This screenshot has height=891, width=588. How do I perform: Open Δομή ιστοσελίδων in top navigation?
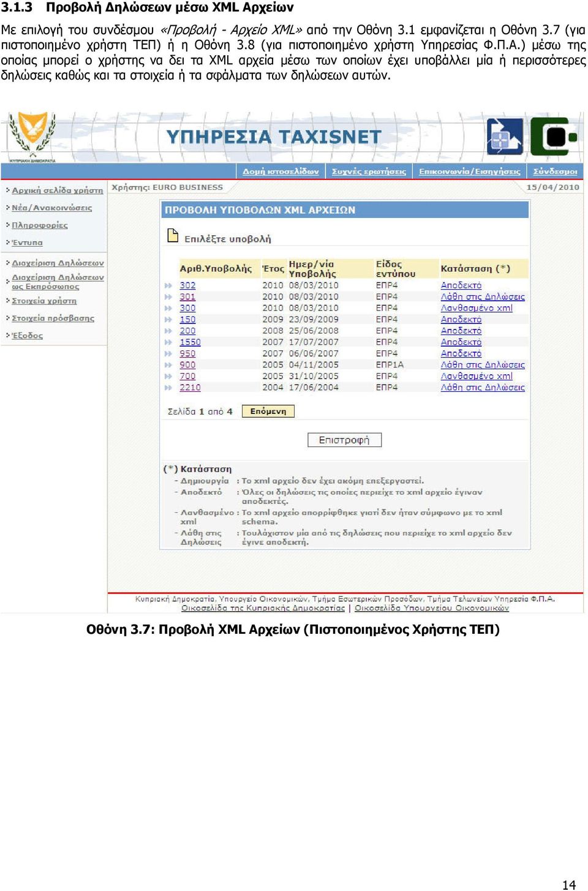pos(281,171)
